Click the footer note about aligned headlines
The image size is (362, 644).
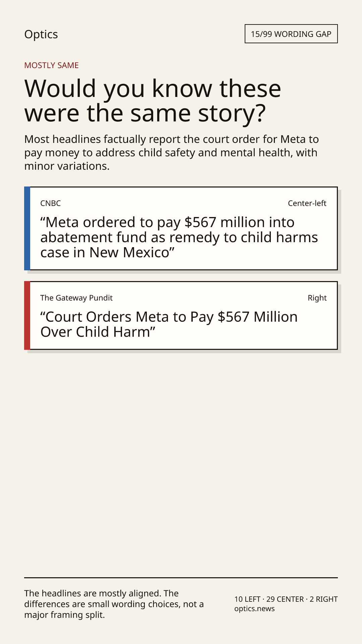(114, 604)
